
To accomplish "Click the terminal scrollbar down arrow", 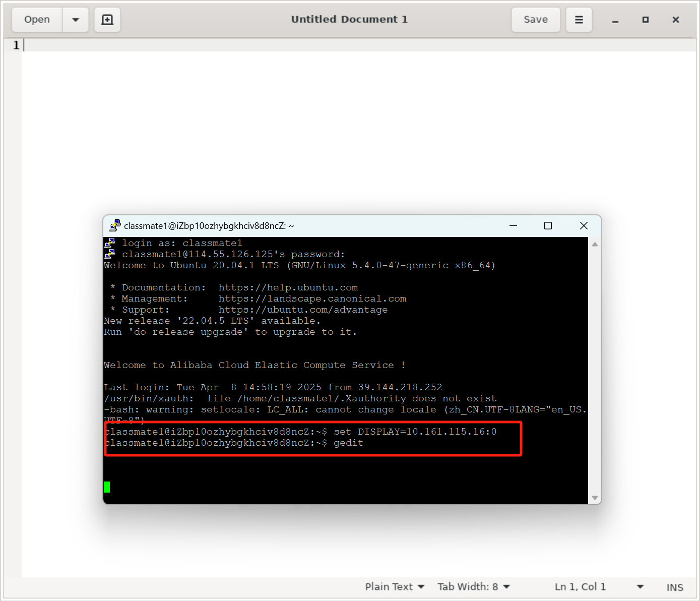I will [x=595, y=498].
